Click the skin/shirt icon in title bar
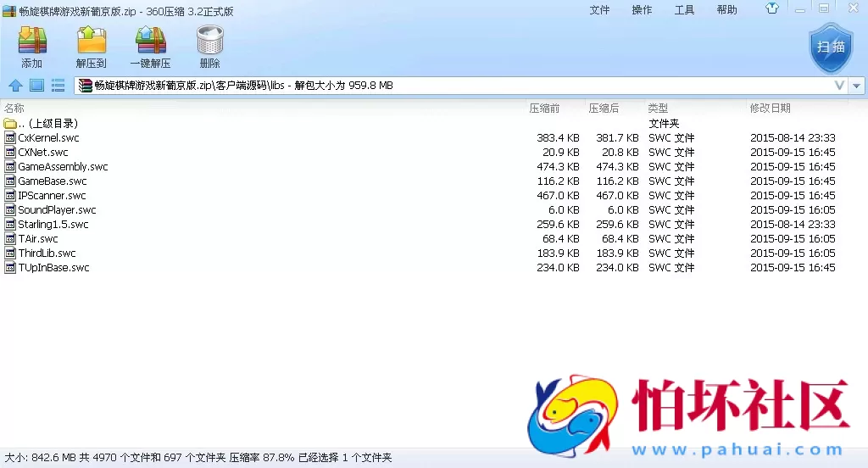Viewport: 868px width, 468px height. (771, 8)
